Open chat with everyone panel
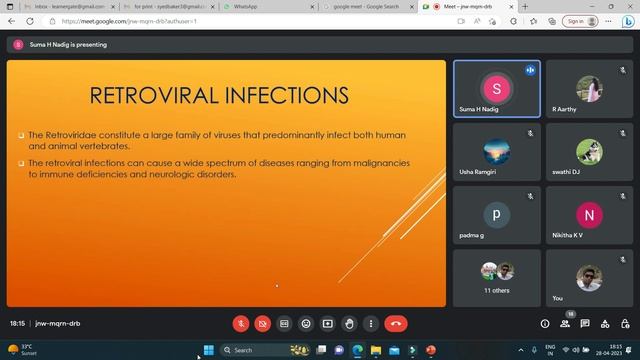 (x=585, y=324)
